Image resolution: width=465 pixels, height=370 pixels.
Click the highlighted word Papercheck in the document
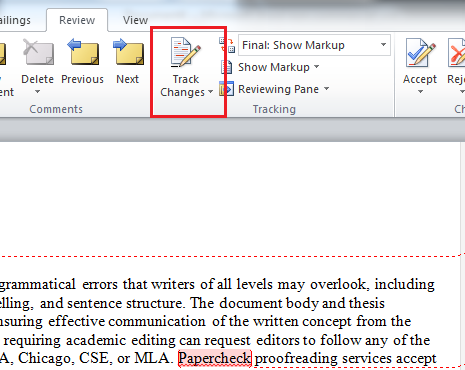click(x=215, y=358)
